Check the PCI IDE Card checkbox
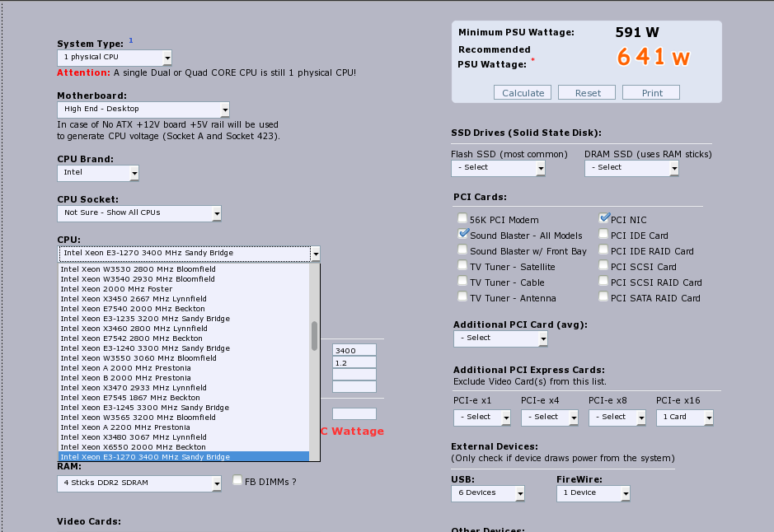The height and width of the screenshot is (532, 774). pyautogui.click(x=603, y=234)
